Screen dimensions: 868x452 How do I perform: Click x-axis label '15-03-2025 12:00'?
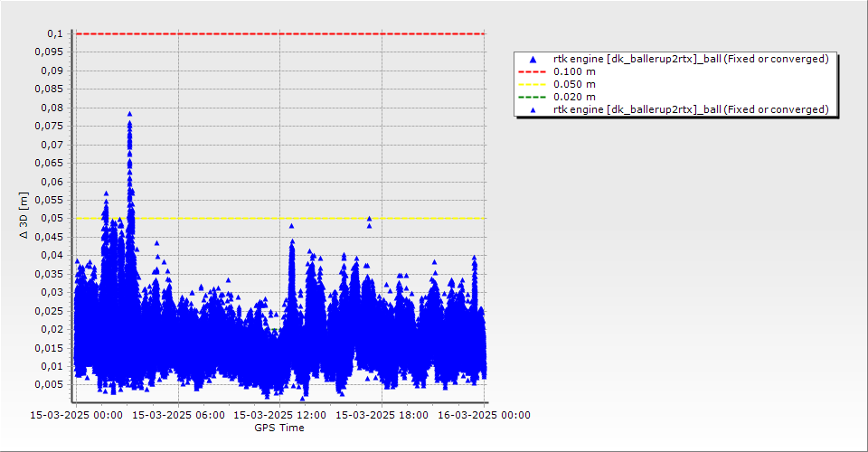pos(280,415)
